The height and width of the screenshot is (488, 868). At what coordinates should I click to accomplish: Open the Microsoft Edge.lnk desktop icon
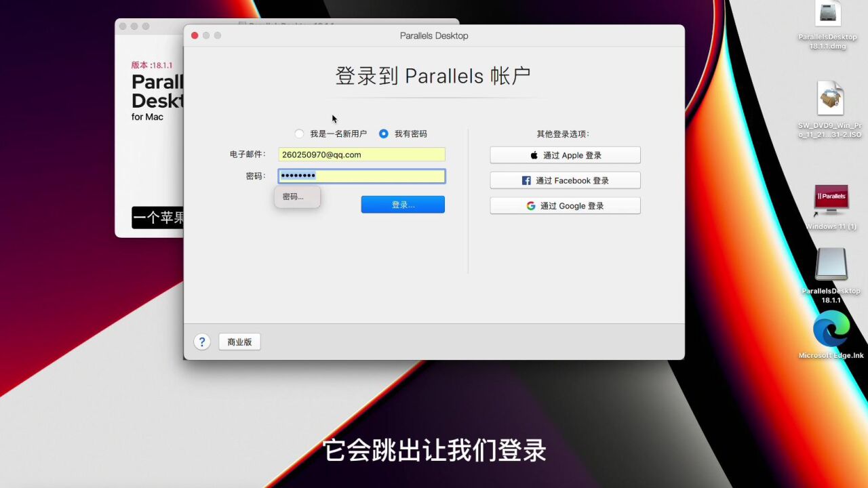click(x=831, y=329)
